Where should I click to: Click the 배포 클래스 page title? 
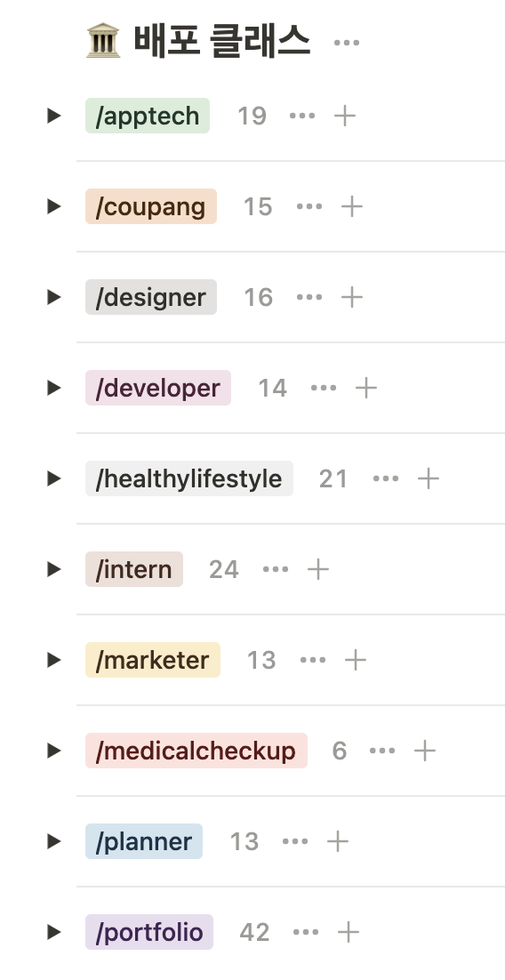tap(222, 41)
